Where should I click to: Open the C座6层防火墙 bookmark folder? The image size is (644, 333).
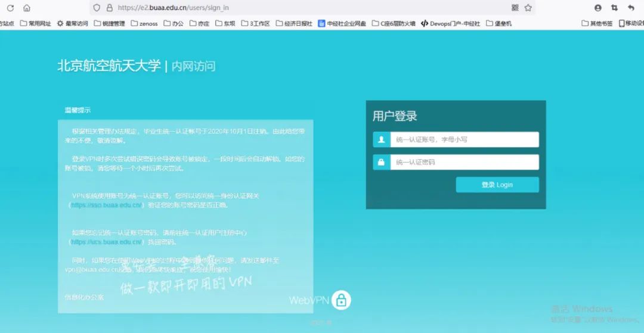[394, 23]
